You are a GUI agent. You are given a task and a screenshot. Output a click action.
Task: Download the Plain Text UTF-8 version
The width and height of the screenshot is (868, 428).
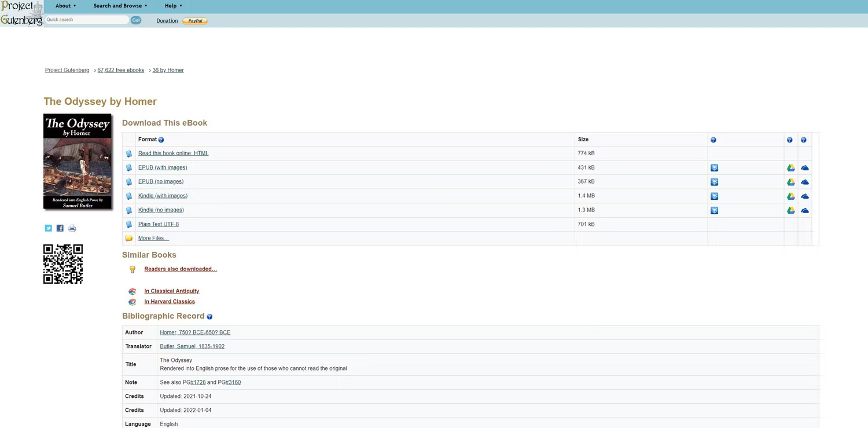coord(158,224)
